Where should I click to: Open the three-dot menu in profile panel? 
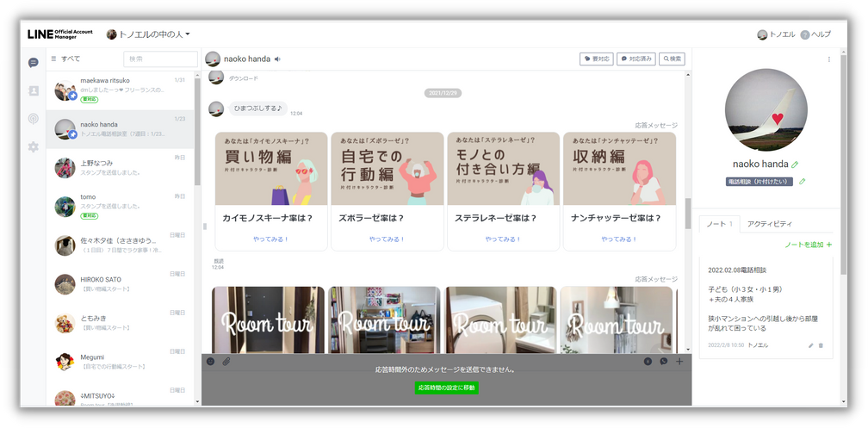coord(829,59)
